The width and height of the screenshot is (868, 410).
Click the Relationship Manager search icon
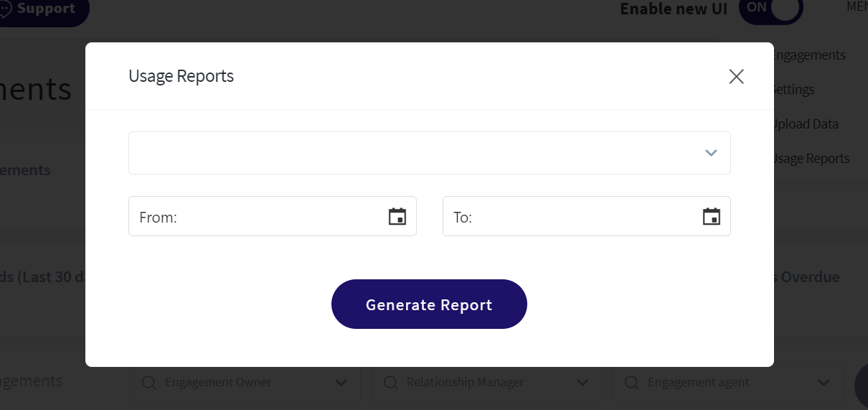point(390,383)
